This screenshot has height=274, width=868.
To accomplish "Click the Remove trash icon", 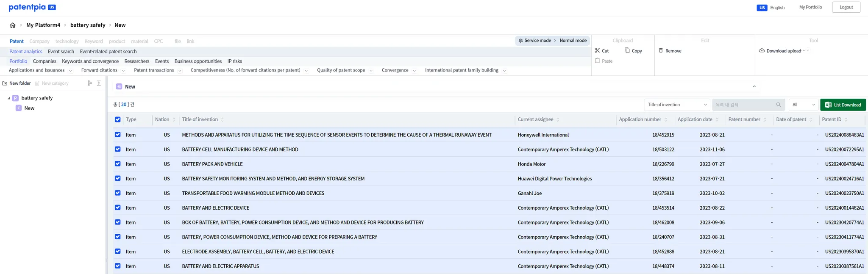I will point(661,50).
